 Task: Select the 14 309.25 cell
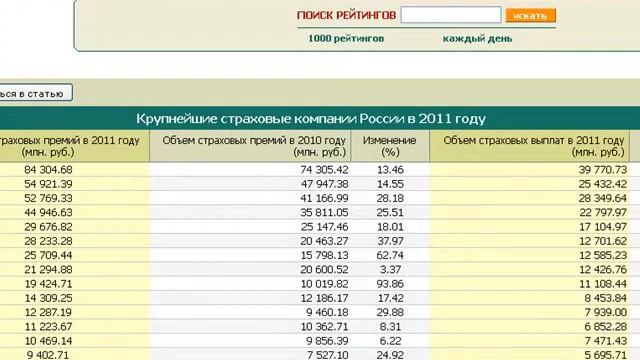click(x=48, y=298)
